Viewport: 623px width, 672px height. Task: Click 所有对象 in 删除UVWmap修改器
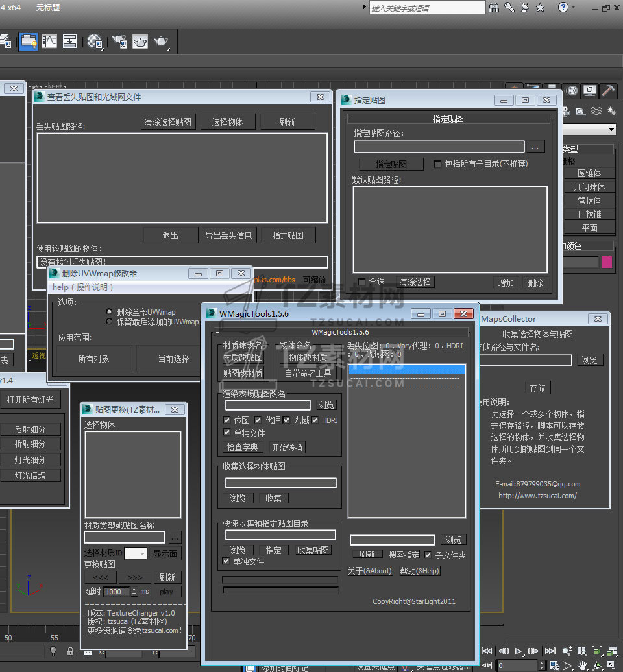click(94, 359)
